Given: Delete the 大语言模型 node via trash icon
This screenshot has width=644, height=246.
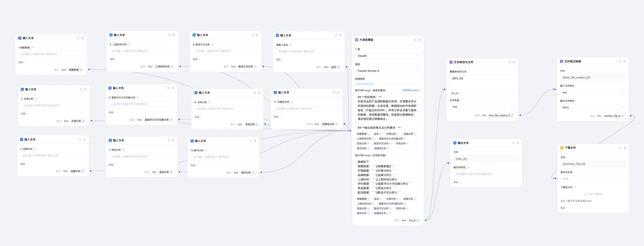Looking at the screenshot, I should click(x=419, y=40).
